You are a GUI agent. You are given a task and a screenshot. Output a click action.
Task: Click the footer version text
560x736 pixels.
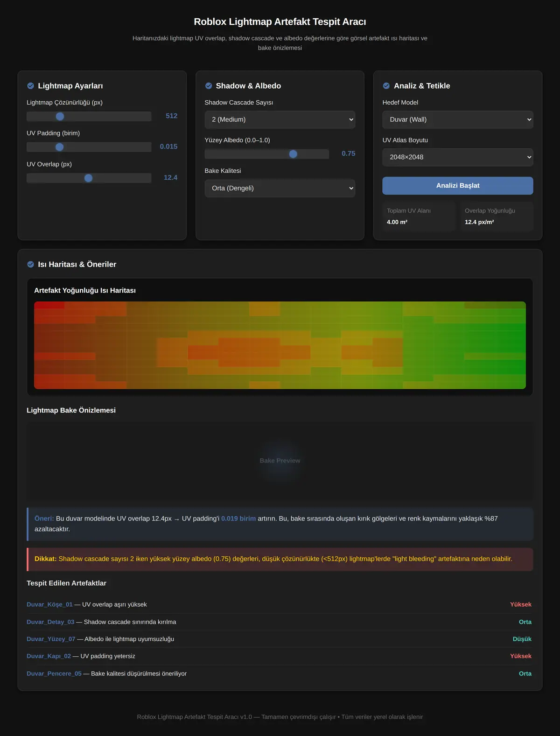tap(280, 717)
